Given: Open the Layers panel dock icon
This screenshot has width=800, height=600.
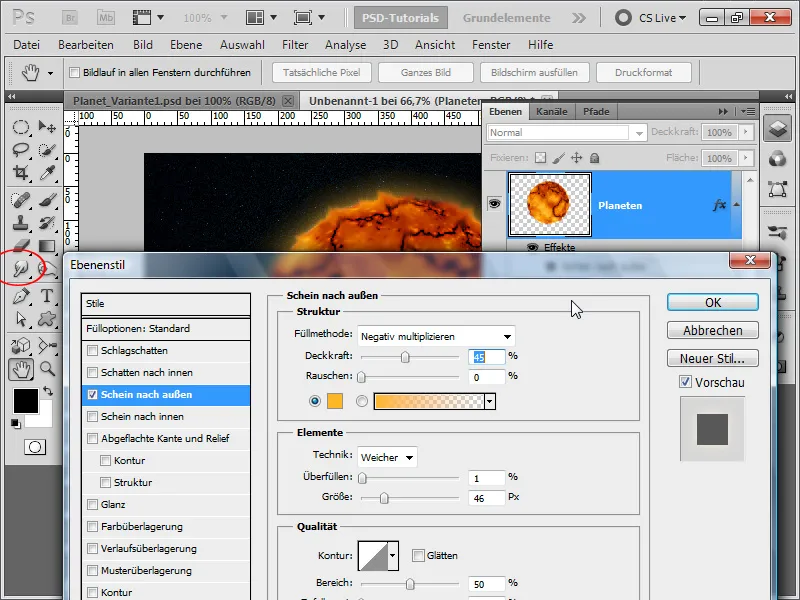Looking at the screenshot, I should [778, 128].
